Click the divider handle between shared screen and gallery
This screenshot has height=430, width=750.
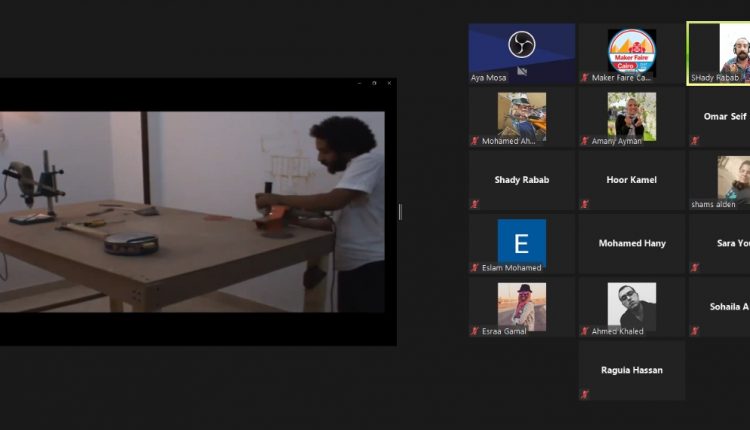tap(400, 212)
